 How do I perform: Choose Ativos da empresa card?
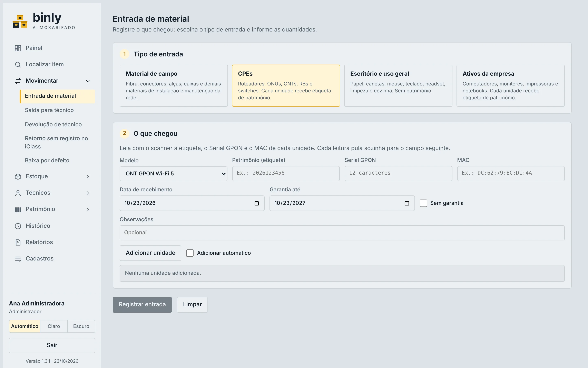tap(510, 86)
